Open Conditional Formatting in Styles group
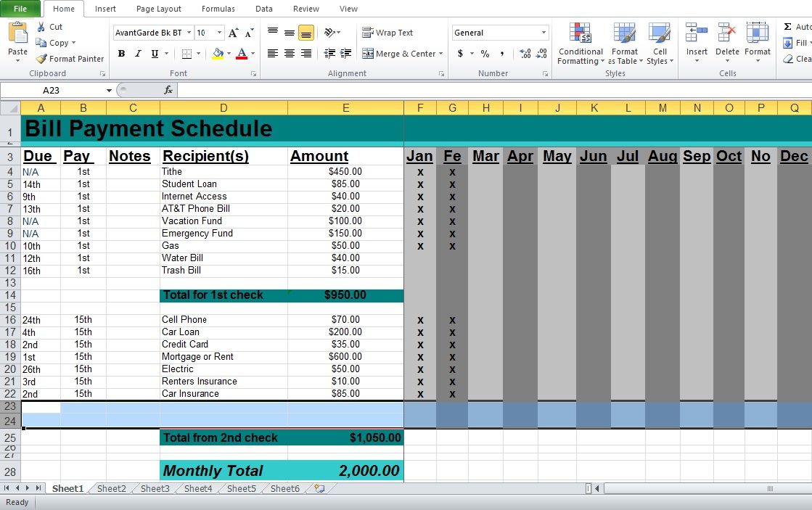The height and width of the screenshot is (510, 812). [x=580, y=44]
